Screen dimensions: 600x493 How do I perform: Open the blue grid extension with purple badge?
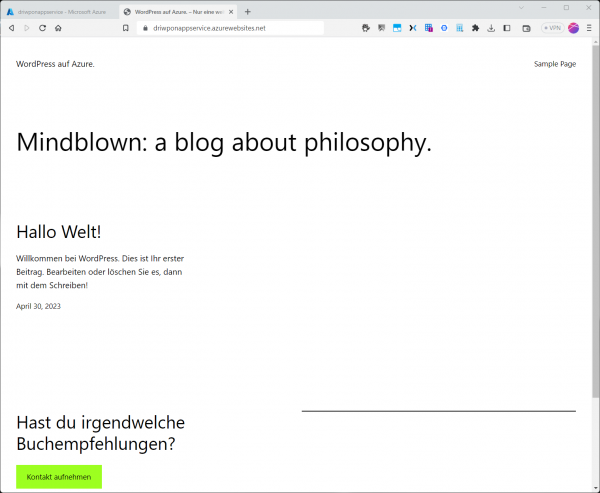tap(429, 28)
